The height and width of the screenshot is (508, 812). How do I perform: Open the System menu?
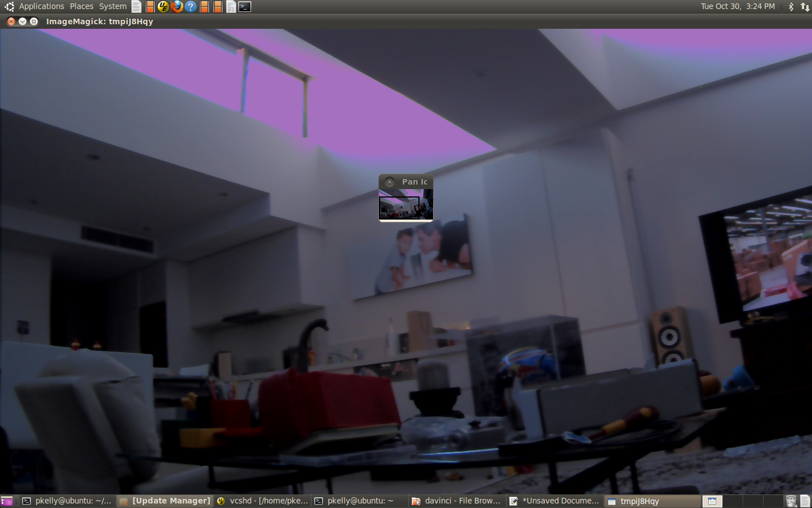113,6
